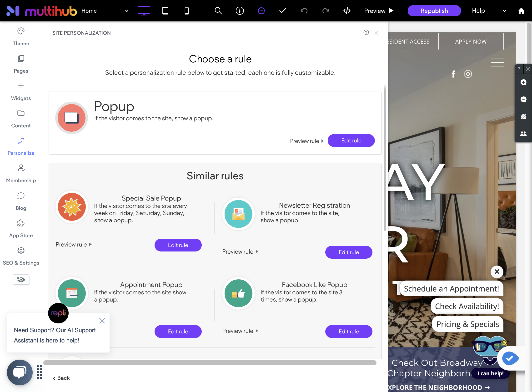Undo the last change
The image size is (532, 392).
(304, 11)
